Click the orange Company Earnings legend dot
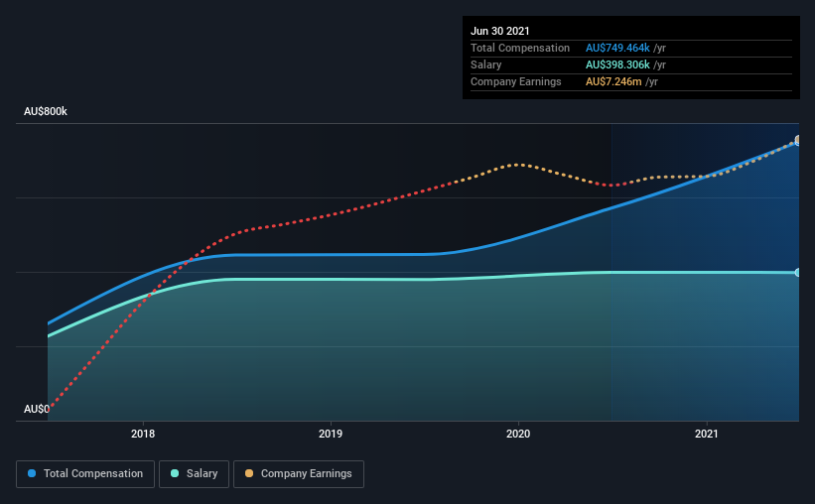The width and height of the screenshot is (815, 504). (x=249, y=473)
